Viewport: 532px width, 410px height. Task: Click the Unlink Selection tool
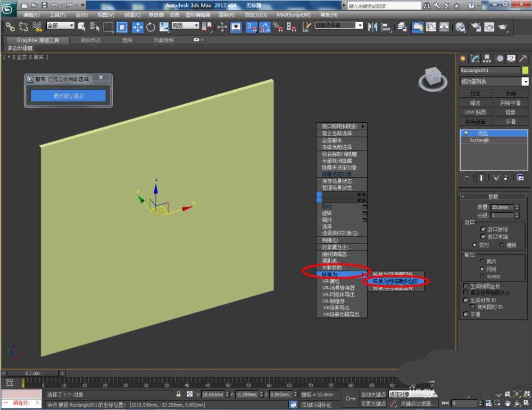[23, 27]
